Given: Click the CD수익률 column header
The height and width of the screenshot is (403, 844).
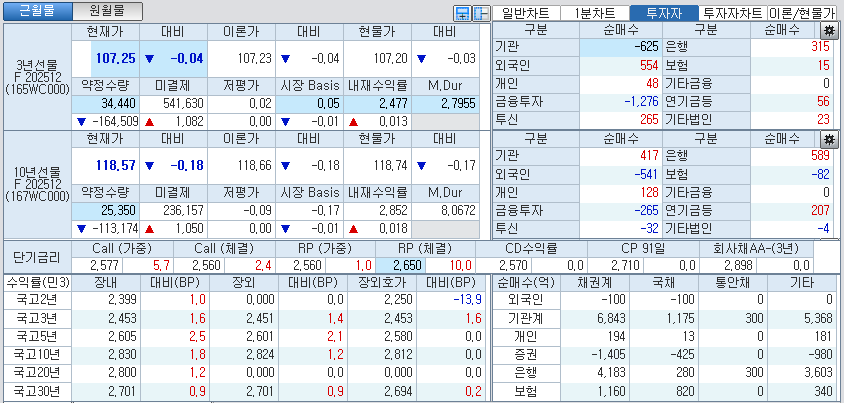Looking at the screenshot, I should [x=531, y=249].
